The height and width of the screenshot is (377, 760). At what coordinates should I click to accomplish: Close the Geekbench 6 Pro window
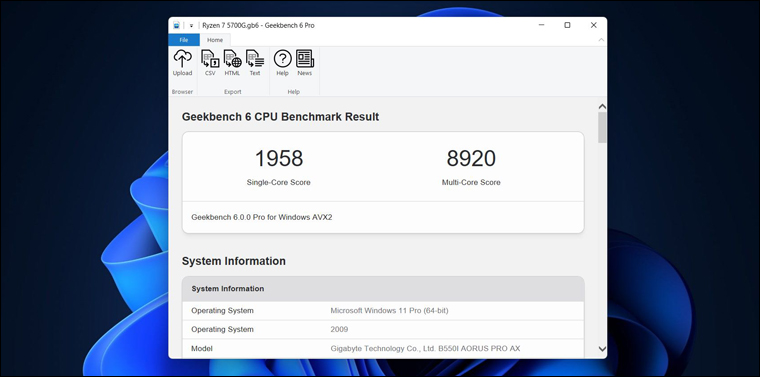(x=593, y=25)
